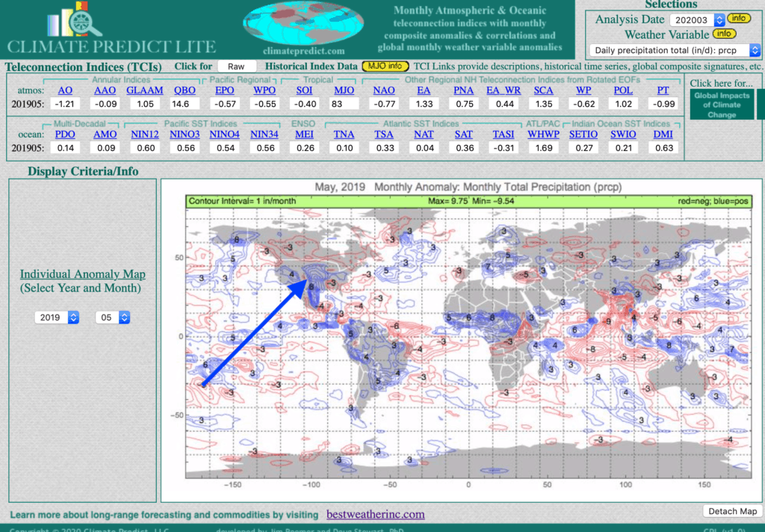Expand the Weather Variable precipitation dropdown
This screenshot has height=532, width=765.
[675, 51]
